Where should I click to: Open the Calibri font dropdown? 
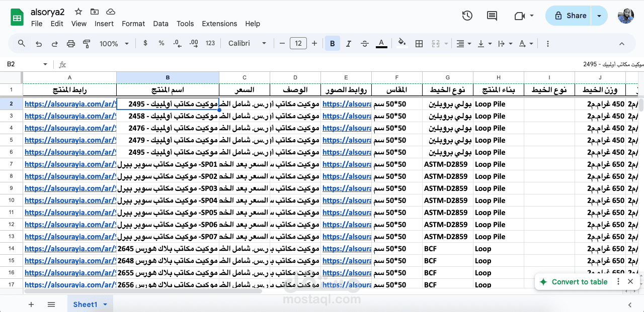click(x=247, y=43)
